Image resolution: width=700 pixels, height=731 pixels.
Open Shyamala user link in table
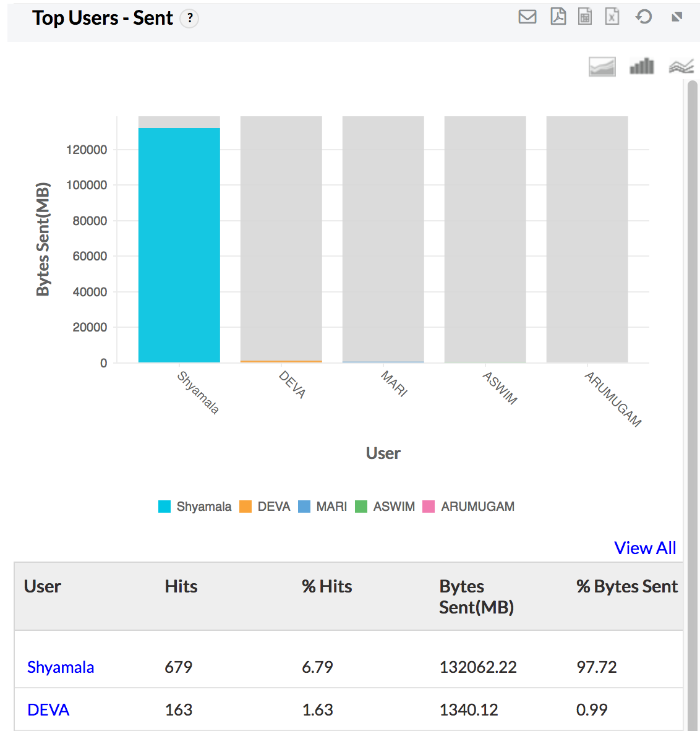pyautogui.click(x=61, y=667)
